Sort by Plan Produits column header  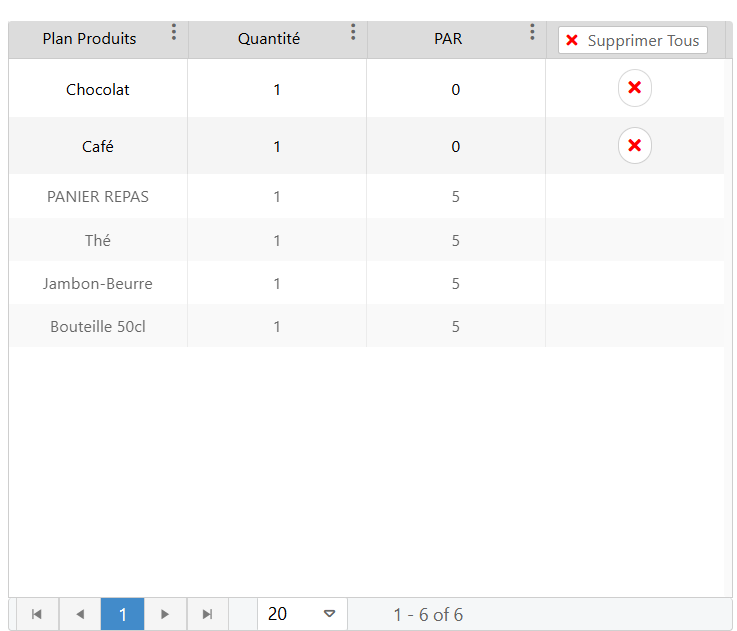click(89, 39)
